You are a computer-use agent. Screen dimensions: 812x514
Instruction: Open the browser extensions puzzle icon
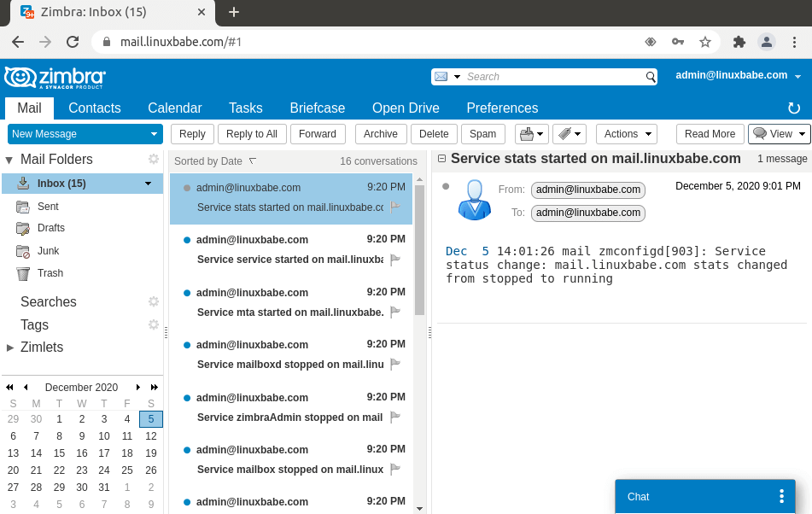(739, 42)
